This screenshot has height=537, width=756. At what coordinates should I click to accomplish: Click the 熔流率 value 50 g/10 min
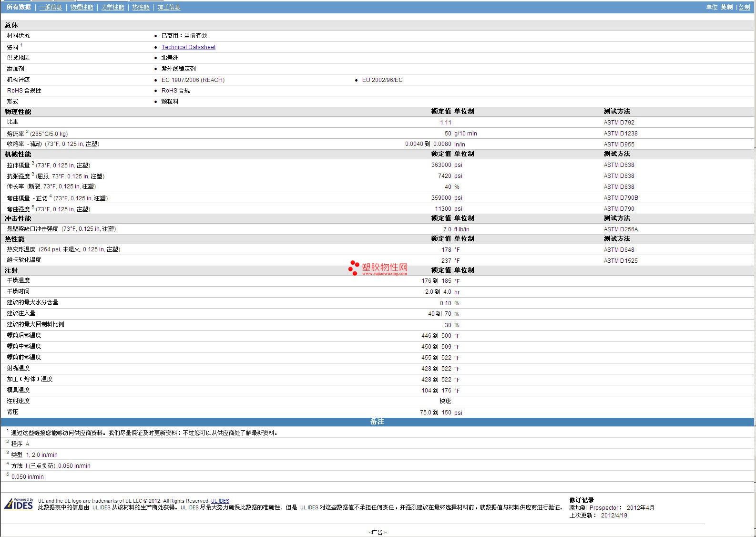pos(448,134)
